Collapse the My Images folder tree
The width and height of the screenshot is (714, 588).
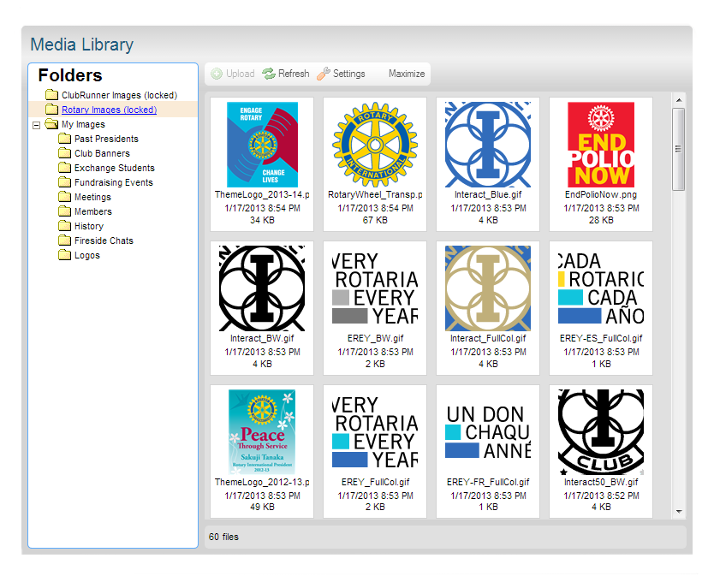pyautogui.click(x=37, y=125)
